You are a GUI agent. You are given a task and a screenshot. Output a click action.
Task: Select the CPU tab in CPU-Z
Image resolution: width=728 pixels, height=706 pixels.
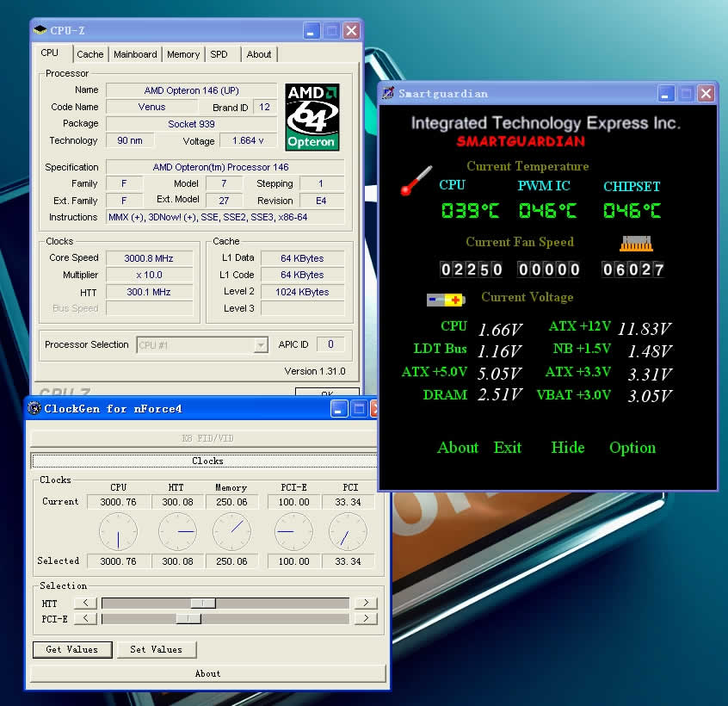point(50,53)
